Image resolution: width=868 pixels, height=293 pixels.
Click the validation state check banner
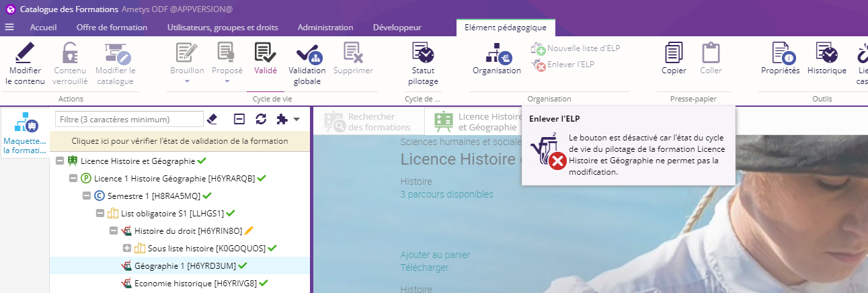[180, 141]
